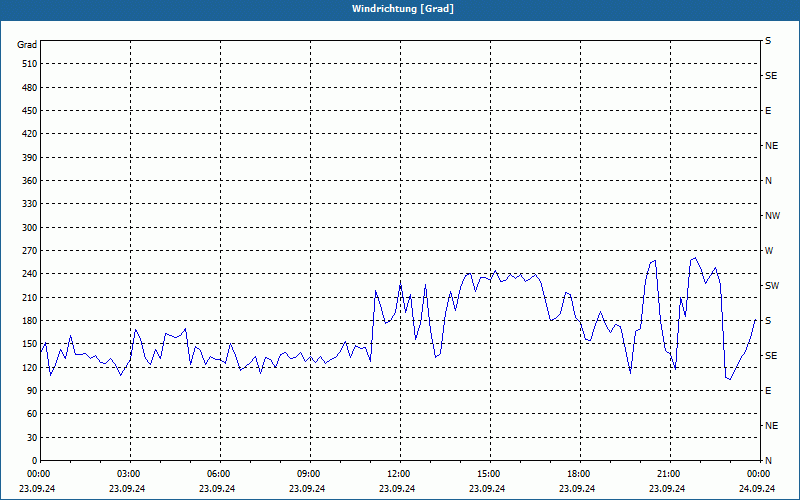Select the 23.09.24 date under 06:00
Image resolution: width=800 pixels, height=500 pixels.
[x=217, y=488]
